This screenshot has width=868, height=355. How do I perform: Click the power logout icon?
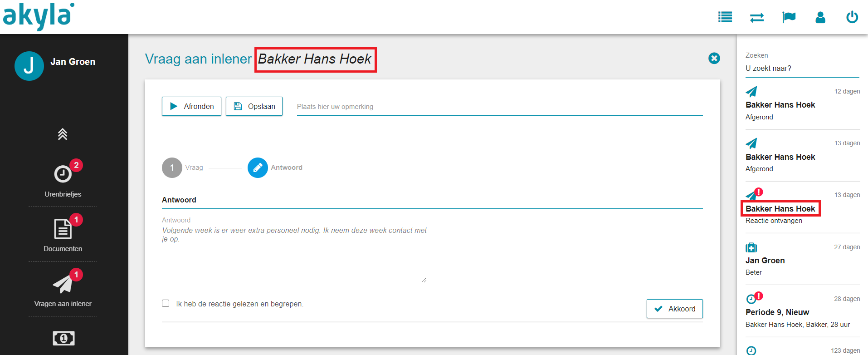click(x=852, y=17)
